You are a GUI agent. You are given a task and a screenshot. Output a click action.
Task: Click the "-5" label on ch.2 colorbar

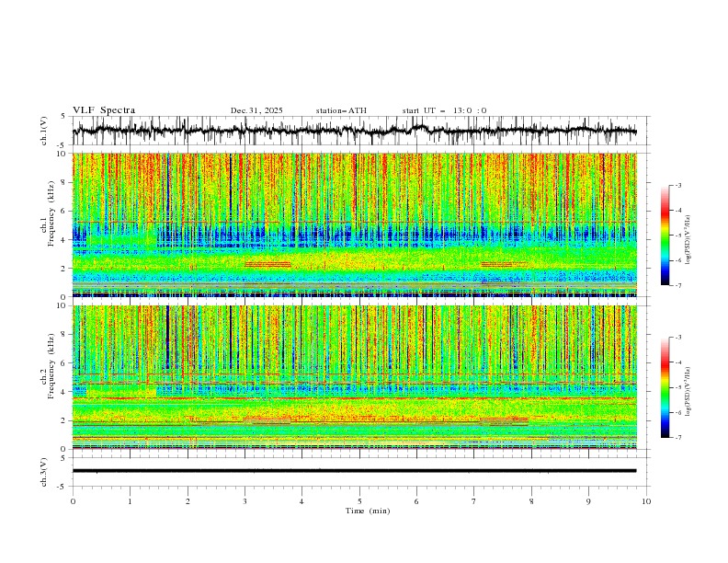pos(677,387)
